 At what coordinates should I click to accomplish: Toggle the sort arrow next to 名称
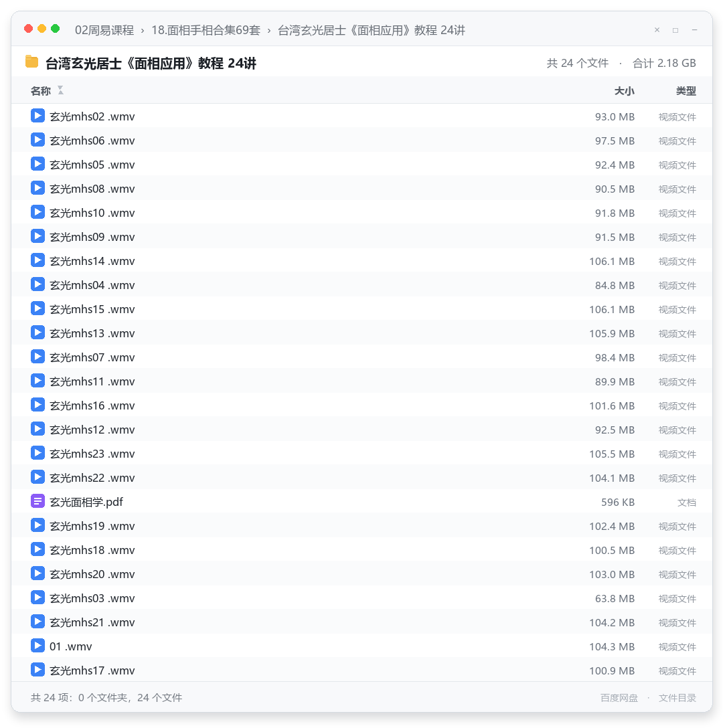(x=60, y=90)
